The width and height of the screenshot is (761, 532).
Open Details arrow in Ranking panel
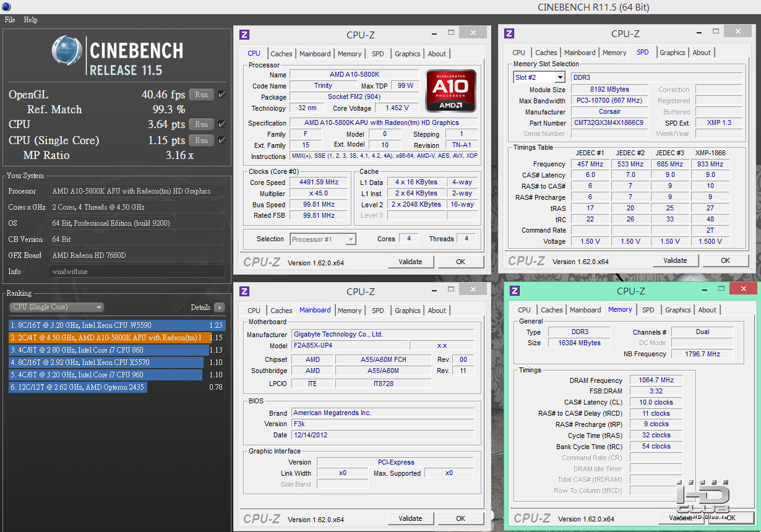pos(220,307)
